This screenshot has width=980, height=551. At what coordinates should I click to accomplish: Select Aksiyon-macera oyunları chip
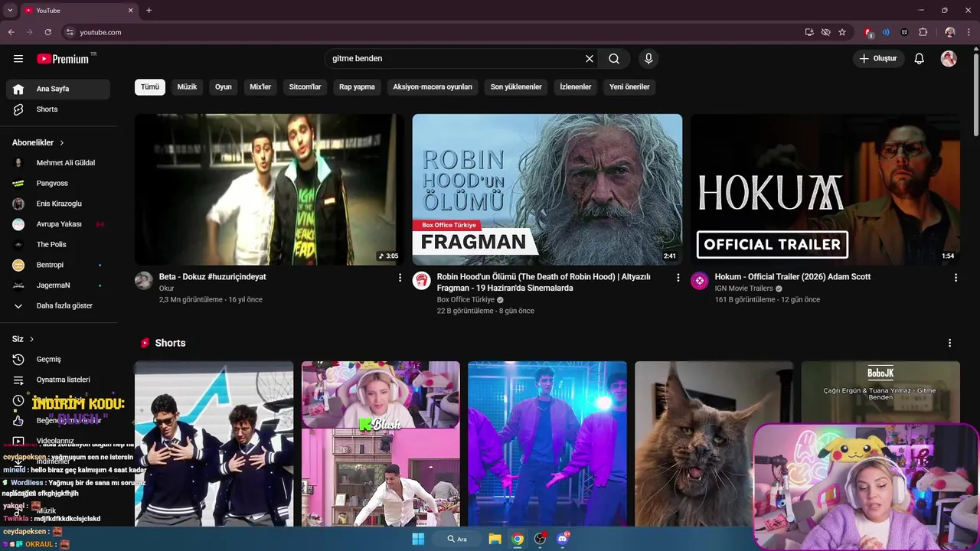coord(433,86)
